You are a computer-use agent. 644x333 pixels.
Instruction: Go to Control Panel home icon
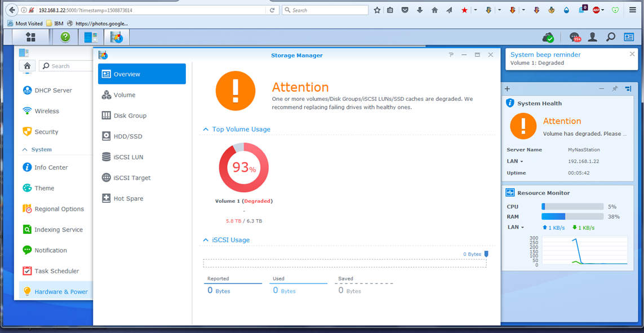pos(27,66)
